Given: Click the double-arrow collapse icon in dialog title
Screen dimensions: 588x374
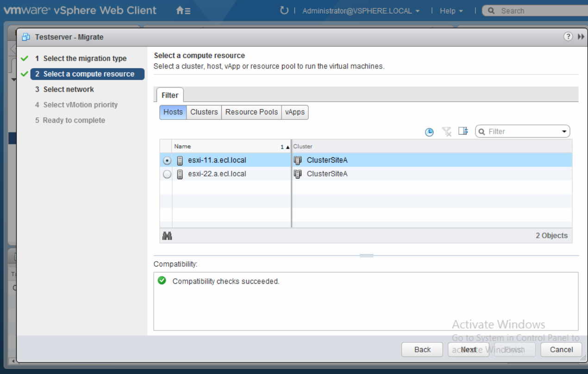Looking at the screenshot, I should coord(581,37).
